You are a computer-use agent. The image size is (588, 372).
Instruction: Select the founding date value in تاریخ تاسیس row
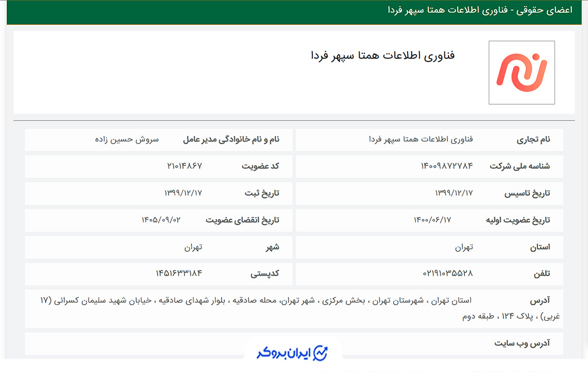[454, 193]
